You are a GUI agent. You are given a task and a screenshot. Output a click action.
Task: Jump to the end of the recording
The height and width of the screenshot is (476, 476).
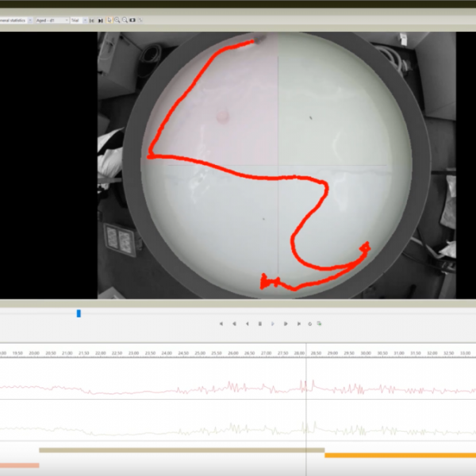[x=299, y=324]
